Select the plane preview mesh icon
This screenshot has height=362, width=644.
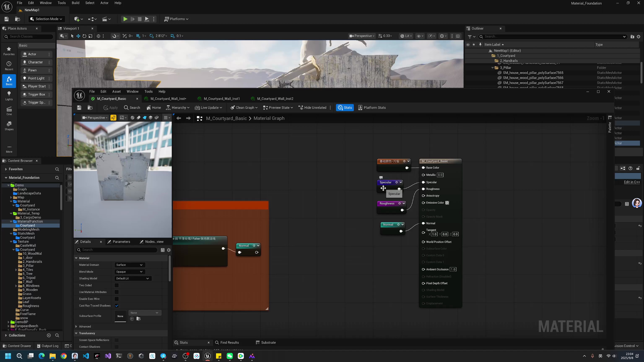coord(144,118)
